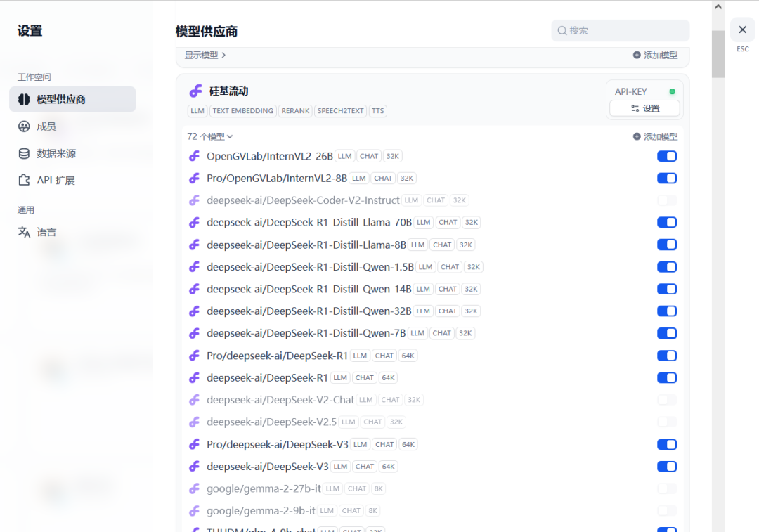Open 语言 language settings
This screenshot has height=532, width=759.
[72, 232]
